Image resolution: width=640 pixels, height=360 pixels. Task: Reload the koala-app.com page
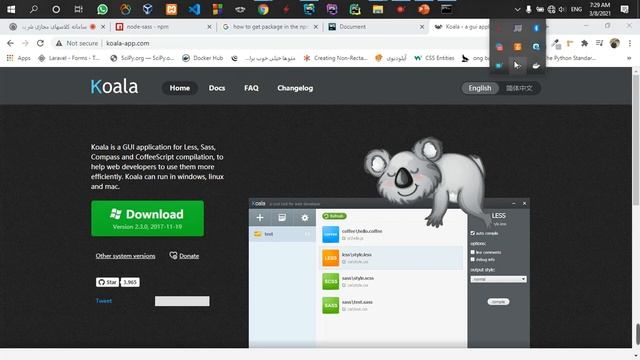40,43
